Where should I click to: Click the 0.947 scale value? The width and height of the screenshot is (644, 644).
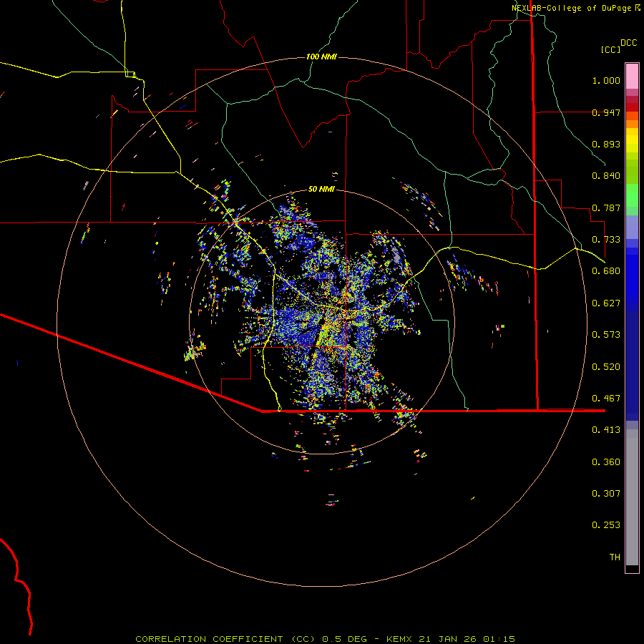(x=606, y=112)
